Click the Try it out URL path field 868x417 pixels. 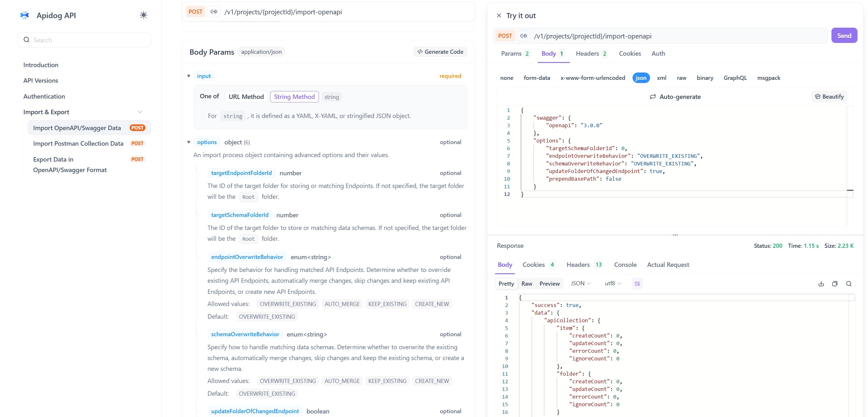[679, 36]
